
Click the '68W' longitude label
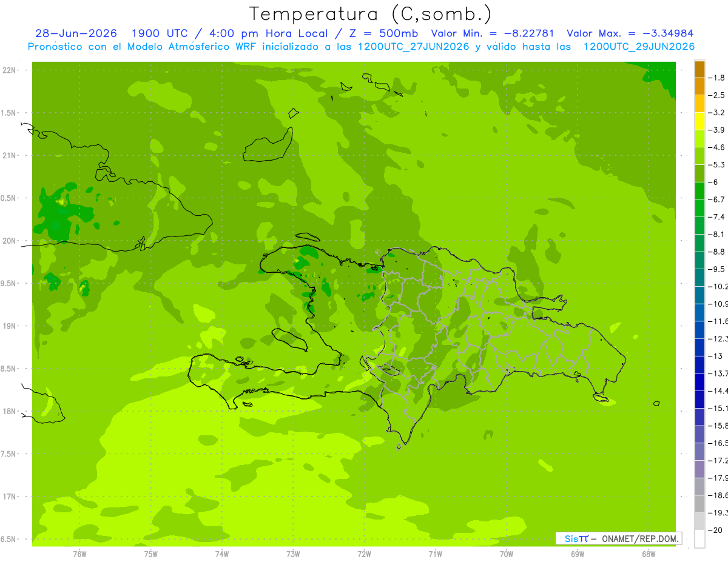pyautogui.click(x=649, y=554)
